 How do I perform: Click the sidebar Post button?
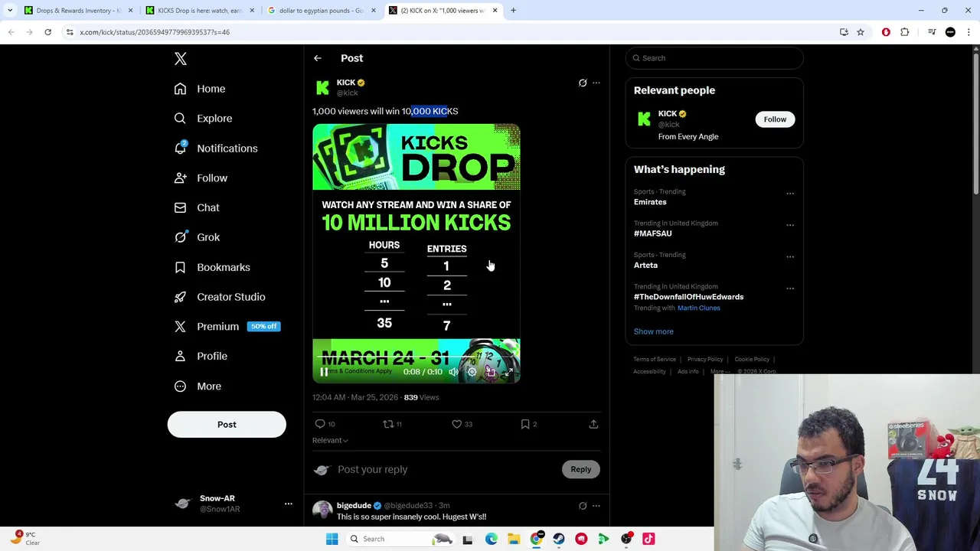click(227, 425)
